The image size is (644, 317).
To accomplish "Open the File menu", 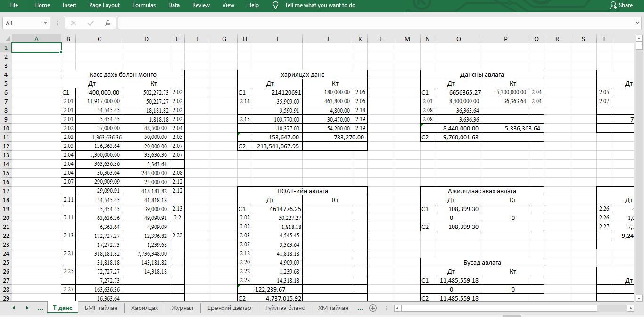I will pyautogui.click(x=14, y=5).
